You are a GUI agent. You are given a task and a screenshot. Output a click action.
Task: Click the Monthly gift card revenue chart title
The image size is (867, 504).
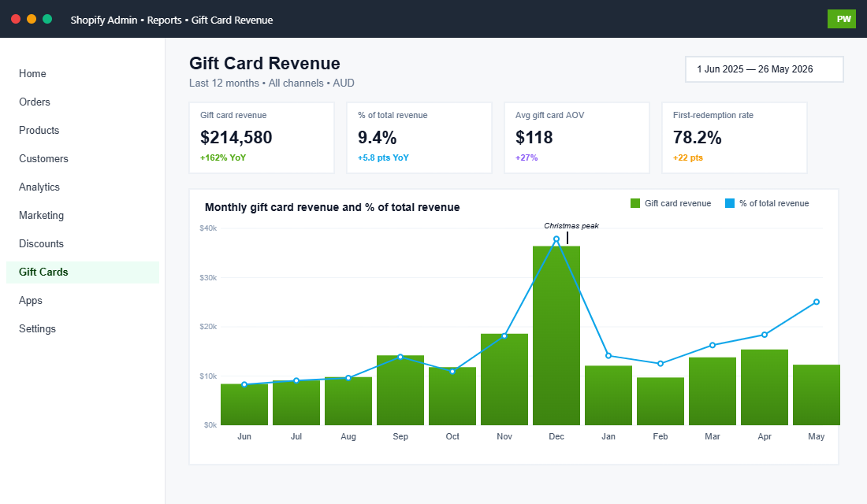coord(333,207)
